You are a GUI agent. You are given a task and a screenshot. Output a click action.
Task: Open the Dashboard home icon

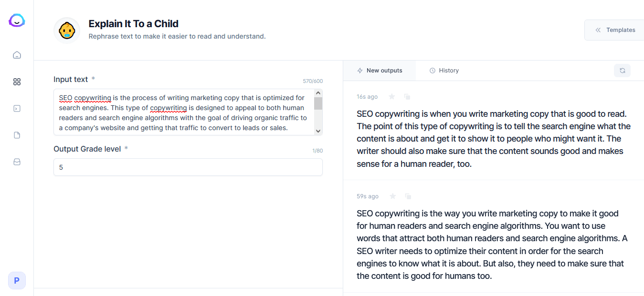click(x=17, y=55)
